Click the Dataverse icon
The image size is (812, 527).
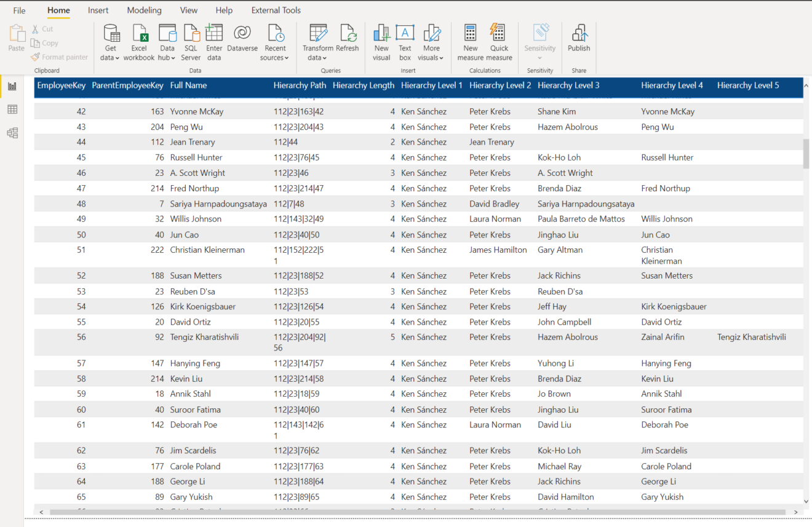(242, 34)
